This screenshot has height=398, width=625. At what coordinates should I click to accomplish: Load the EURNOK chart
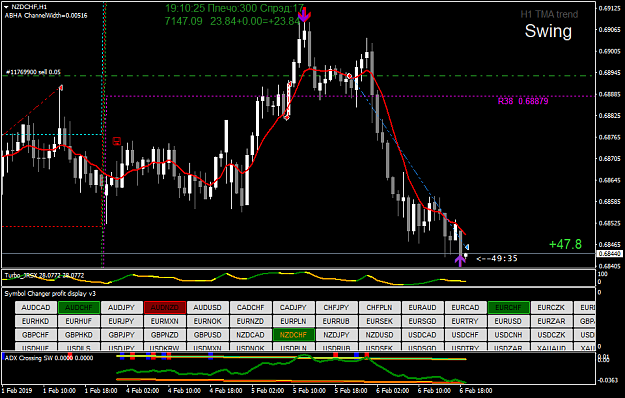point(207,321)
